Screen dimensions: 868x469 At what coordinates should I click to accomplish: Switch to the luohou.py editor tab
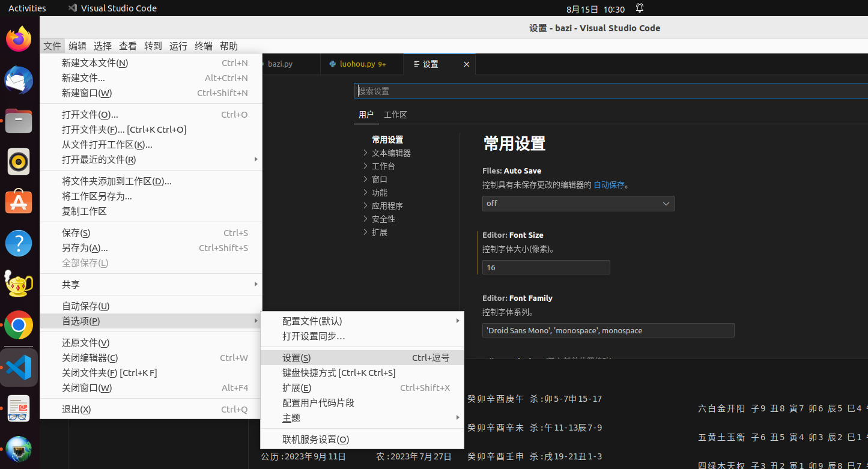362,64
